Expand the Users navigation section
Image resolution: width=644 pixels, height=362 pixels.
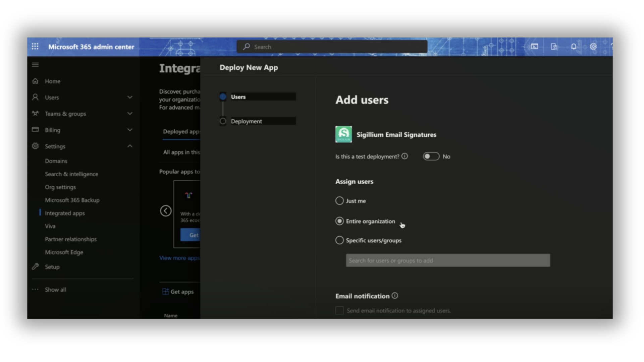pos(130,98)
